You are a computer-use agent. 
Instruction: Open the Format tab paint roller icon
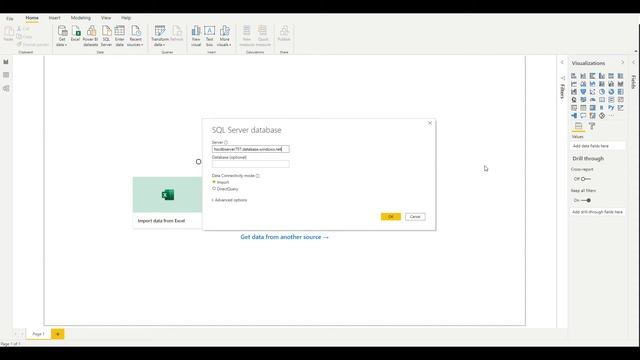pos(592,127)
